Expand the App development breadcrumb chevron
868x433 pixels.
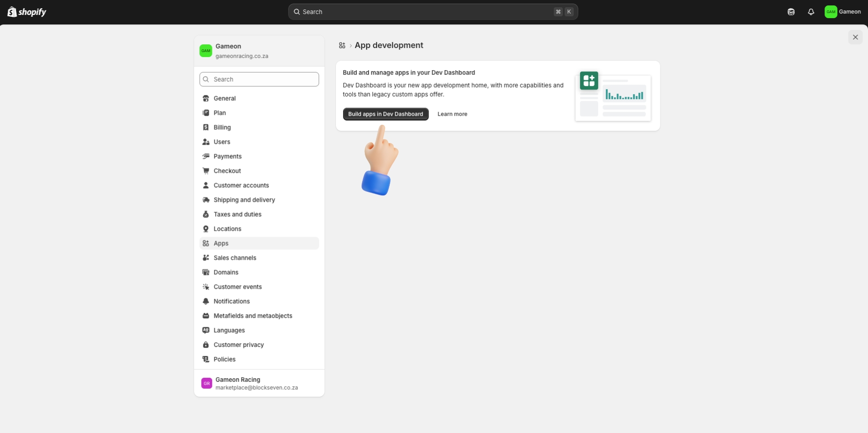coord(350,45)
